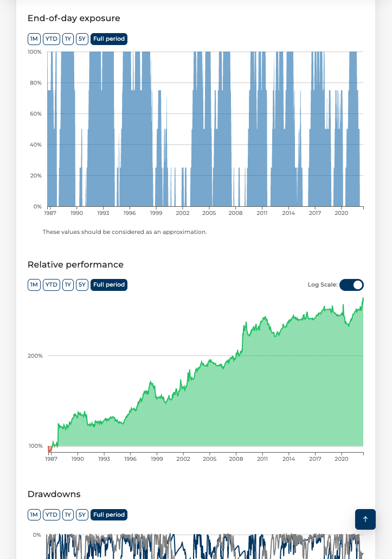This screenshot has height=559, width=392.
Task: Set Drawdowns chart to 1M
Action: click(34, 515)
